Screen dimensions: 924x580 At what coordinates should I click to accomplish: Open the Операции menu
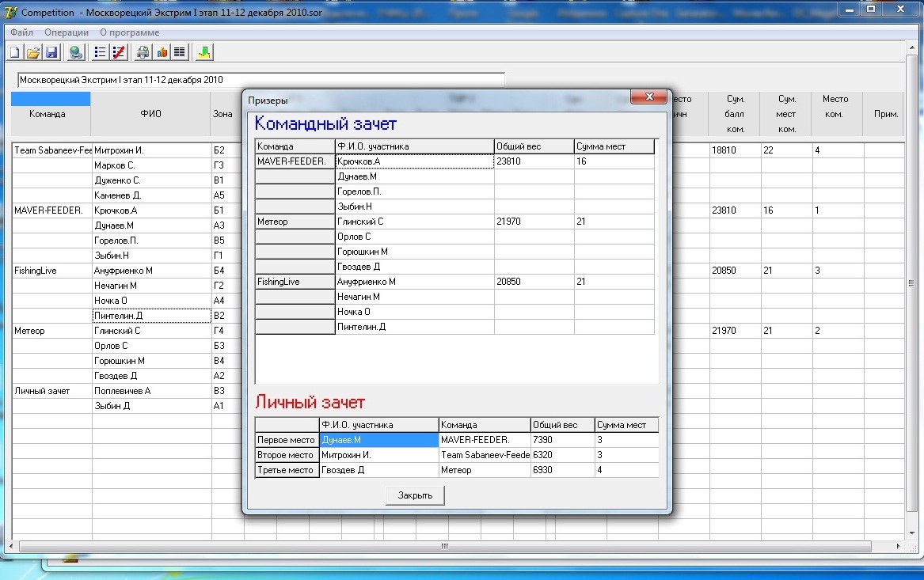coord(67,32)
